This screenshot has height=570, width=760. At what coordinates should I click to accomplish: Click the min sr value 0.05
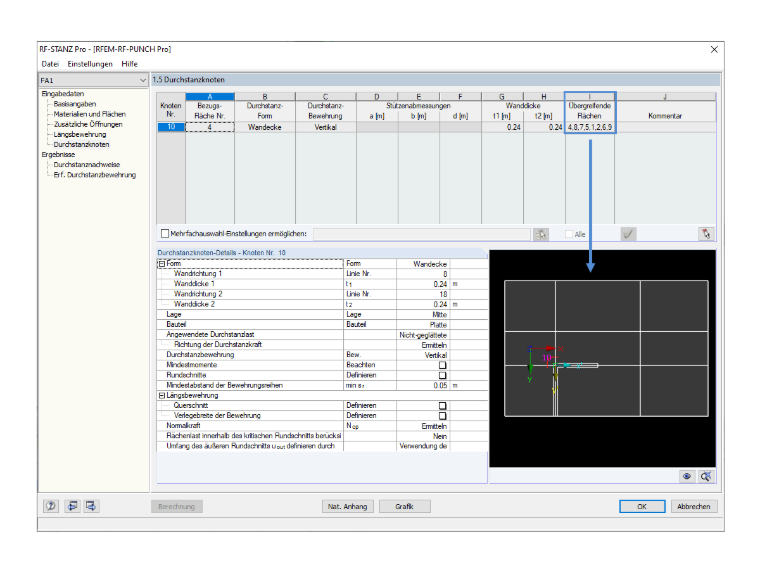click(x=422, y=385)
